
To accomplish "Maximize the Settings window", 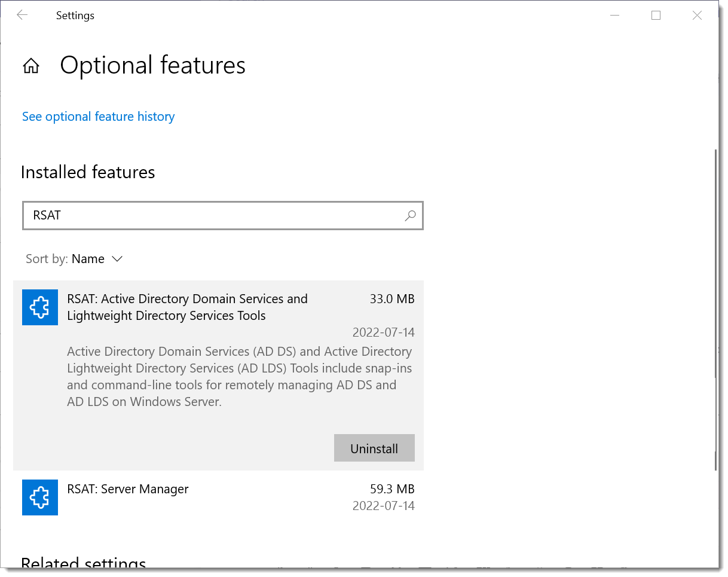I will (x=656, y=16).
